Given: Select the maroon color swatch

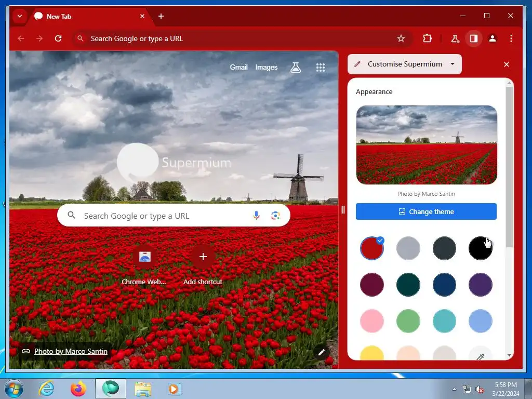Looking at the screenshot, I should coord(372,285).
